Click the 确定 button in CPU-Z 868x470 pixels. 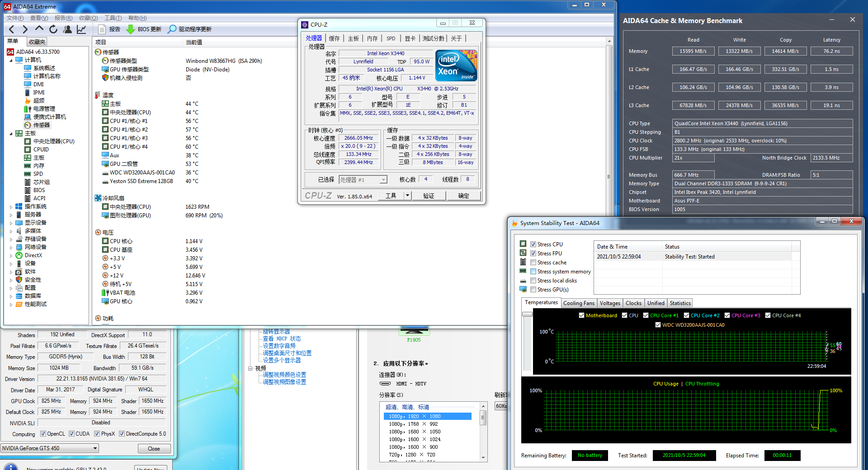463,196
